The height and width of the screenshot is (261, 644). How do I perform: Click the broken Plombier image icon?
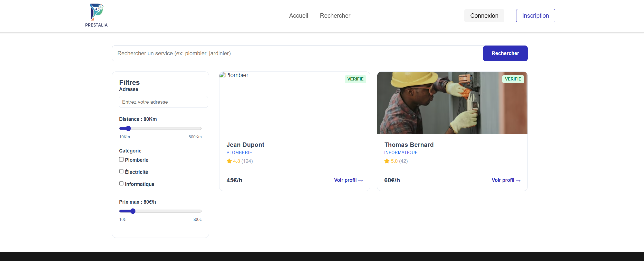coord(222,75)
